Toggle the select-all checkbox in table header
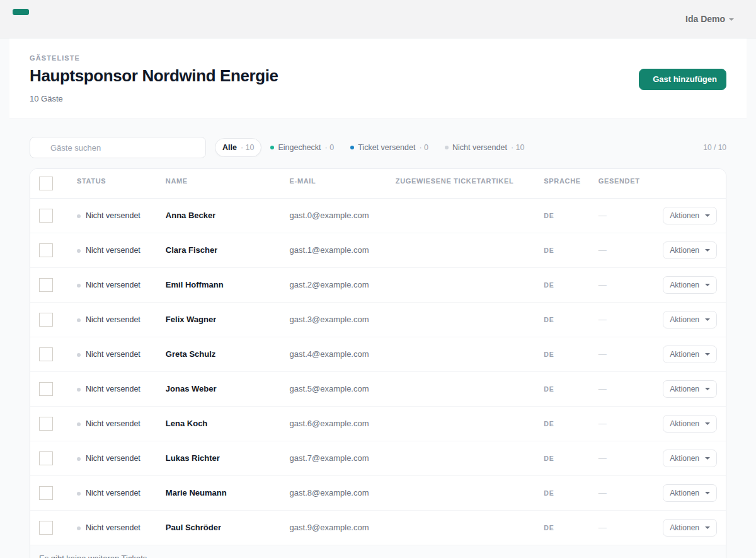 click(x=46, y=183)
